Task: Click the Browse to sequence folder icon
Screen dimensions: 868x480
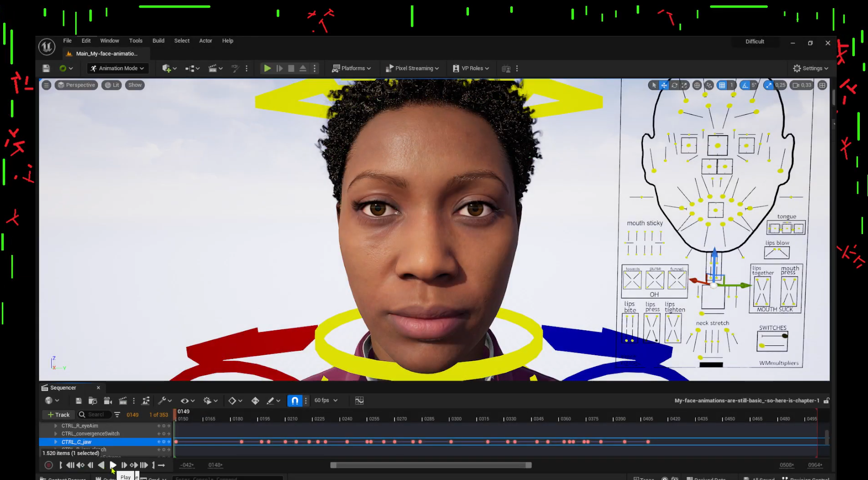Action: pos(93,401)
